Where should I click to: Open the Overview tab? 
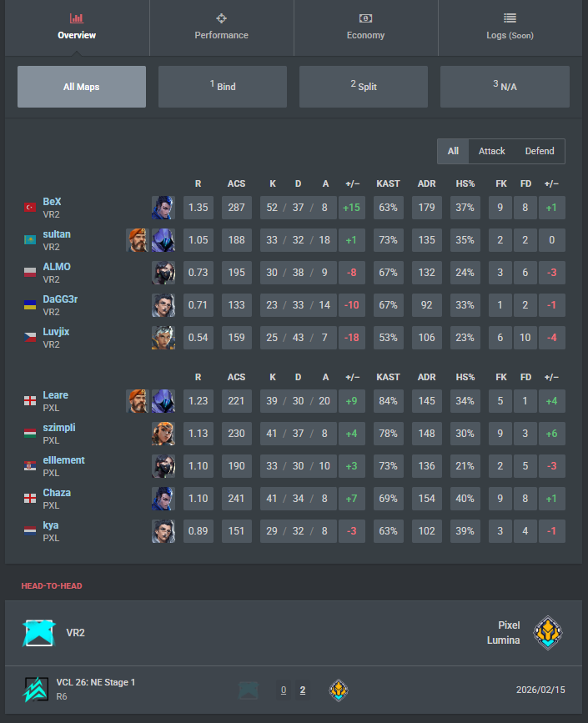[x=77, y=28]
